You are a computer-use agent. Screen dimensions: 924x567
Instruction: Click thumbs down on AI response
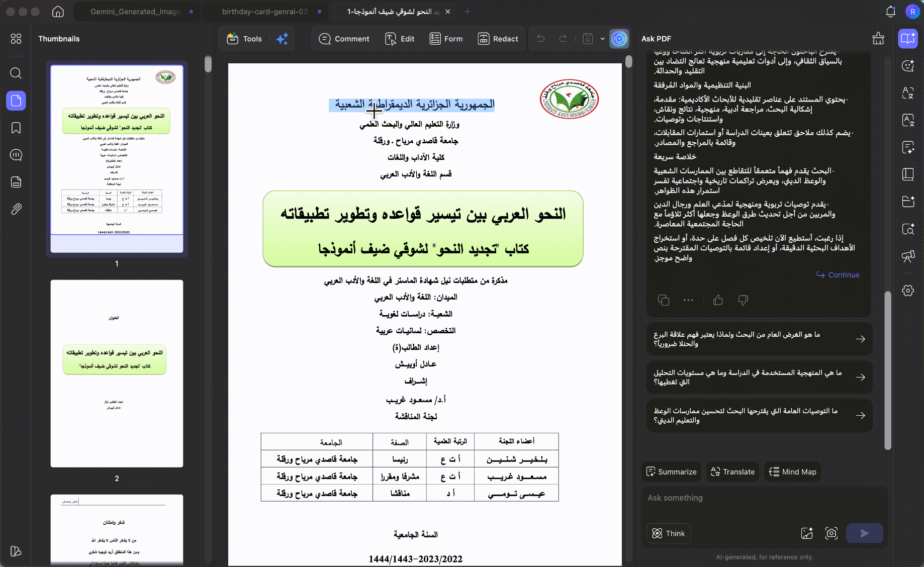pyautogui.click(x=743, y=300)
